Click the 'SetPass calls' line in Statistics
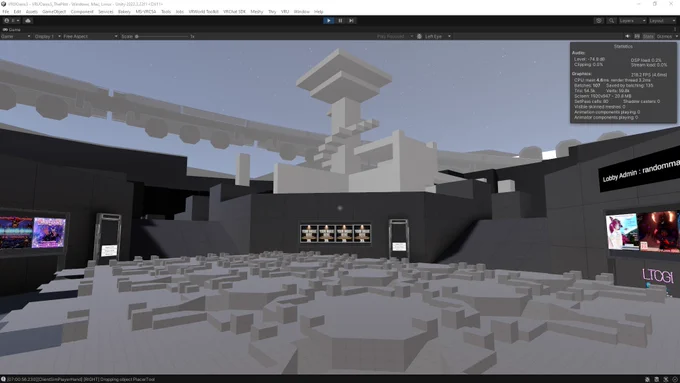The image size is (680, 383). pyautogui.click(x=591, y=101)
